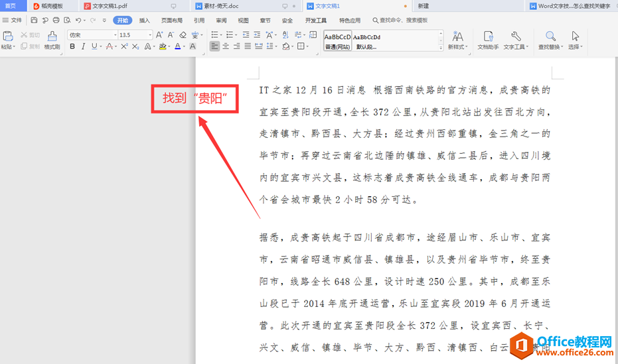The width and height of the screenshot is (618, 364).
Task: Clear formatting with the eraser icon
Action: click(183, 35)
